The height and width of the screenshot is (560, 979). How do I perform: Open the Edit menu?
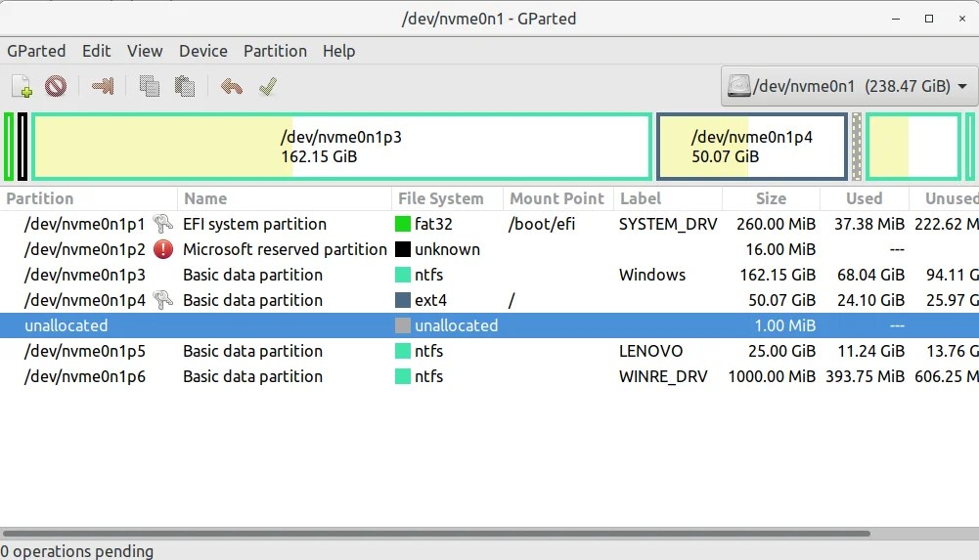pyautogui.click(x=96, y=51)
